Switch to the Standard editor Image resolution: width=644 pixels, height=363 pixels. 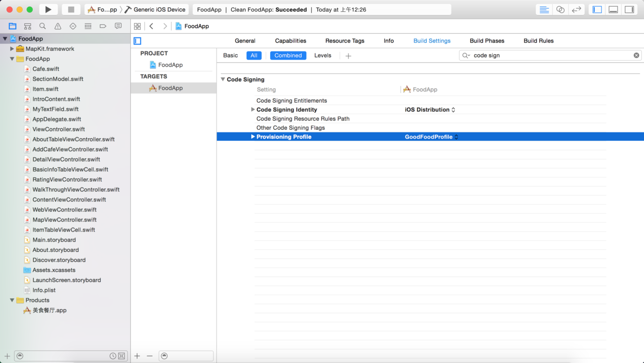pyautogui.click(x=544, y=9)
